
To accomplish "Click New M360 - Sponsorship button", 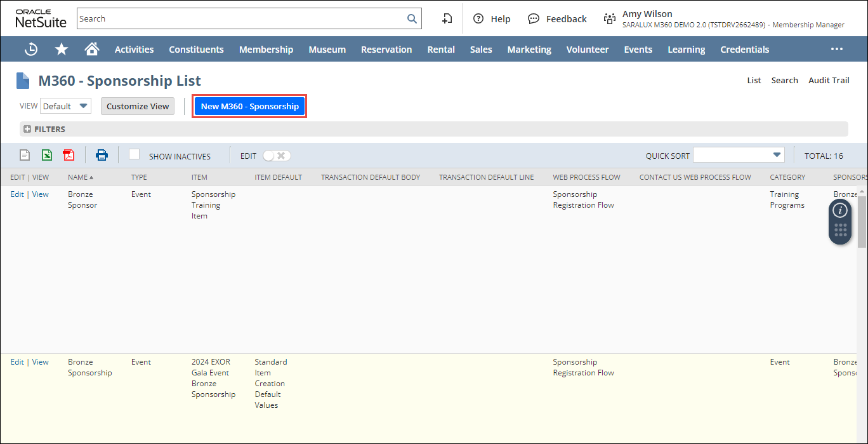I will pos(249,106).
